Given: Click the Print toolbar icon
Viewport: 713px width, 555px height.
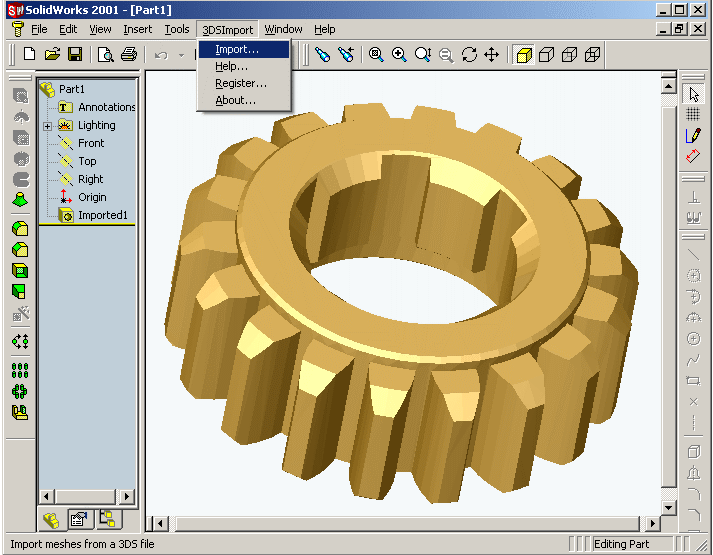Looking at the screenshot, I should [129, 55].
